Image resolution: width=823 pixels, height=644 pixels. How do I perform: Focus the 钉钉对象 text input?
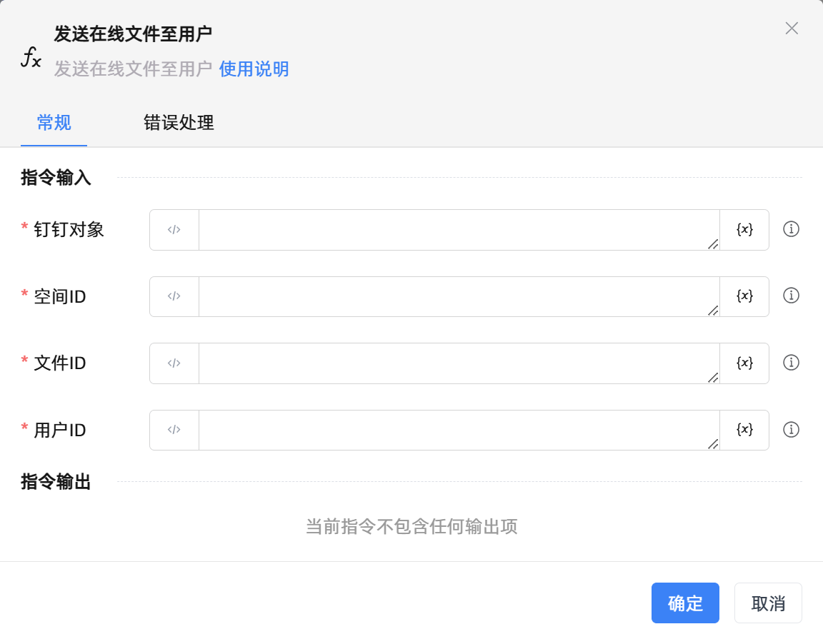459,229
